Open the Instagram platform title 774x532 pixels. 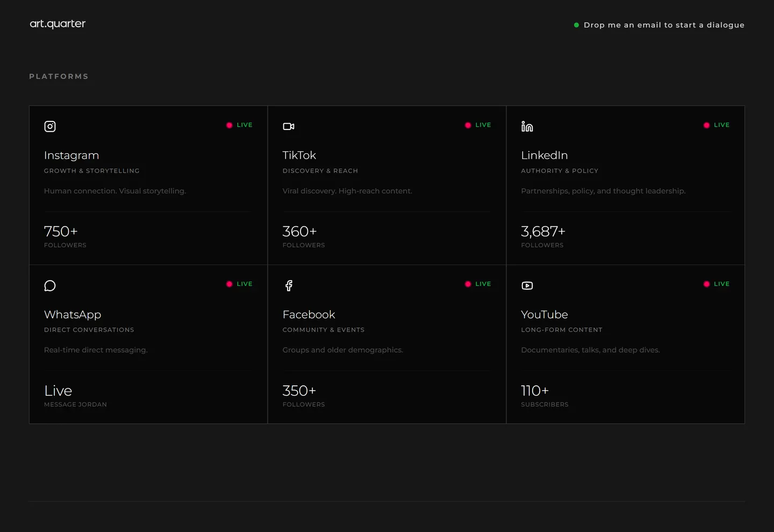click(71, 155)
